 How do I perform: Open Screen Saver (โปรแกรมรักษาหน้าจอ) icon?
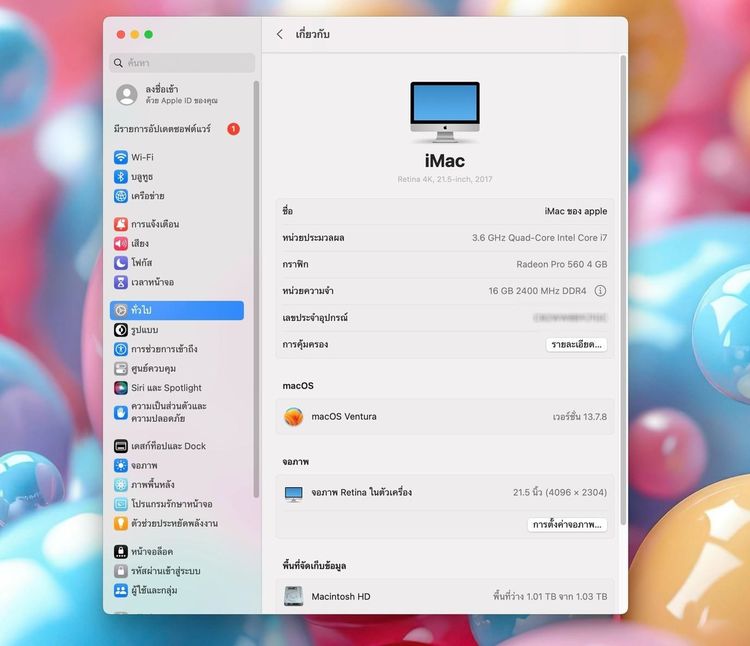click(121, 504)
